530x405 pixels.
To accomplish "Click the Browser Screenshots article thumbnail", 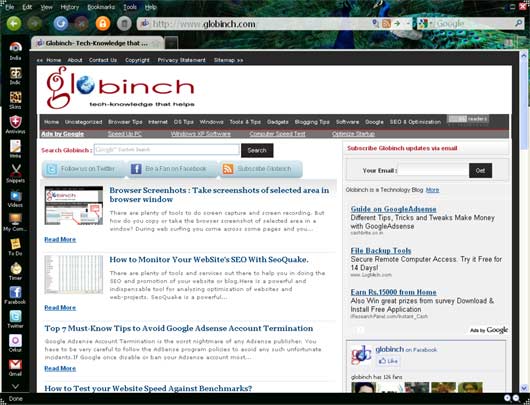I will [74, 205].
